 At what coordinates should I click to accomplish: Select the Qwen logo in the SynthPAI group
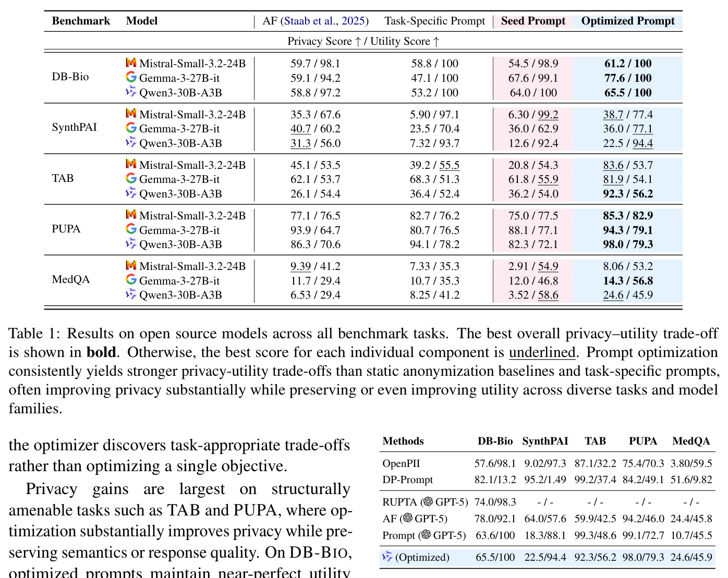(x=131, y=142)
